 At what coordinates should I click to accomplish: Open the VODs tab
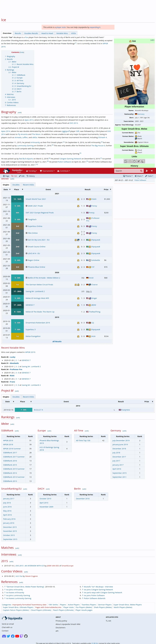73,33
